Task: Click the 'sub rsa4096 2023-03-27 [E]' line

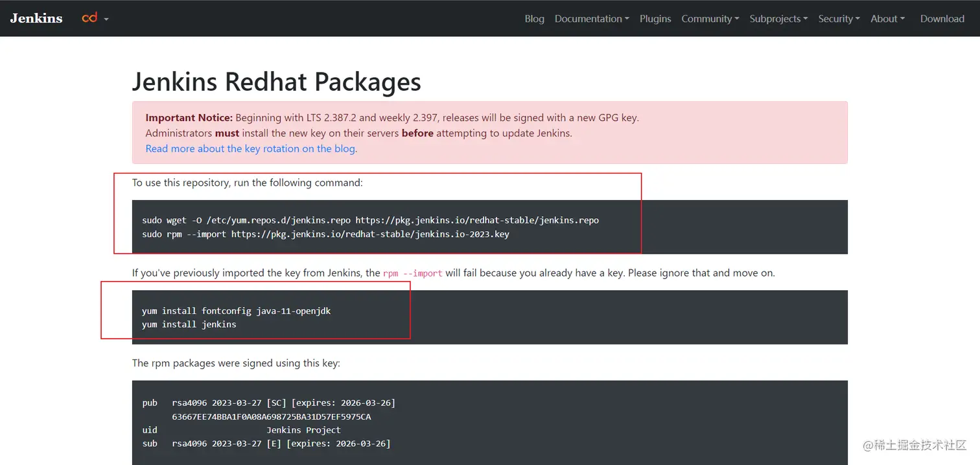Action: [266, 444]
